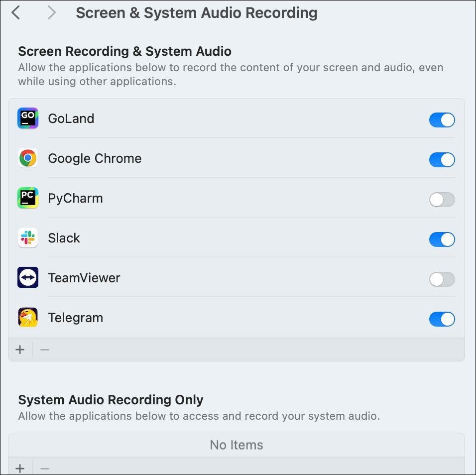Click the remove (−) button under System Audio Recording Only

[x=44, y=468]
